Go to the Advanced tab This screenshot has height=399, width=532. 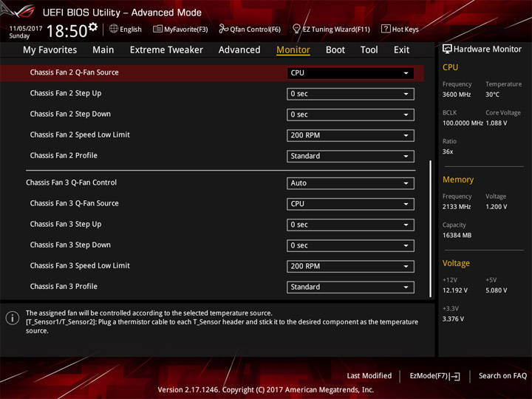(x=239, y=50)
